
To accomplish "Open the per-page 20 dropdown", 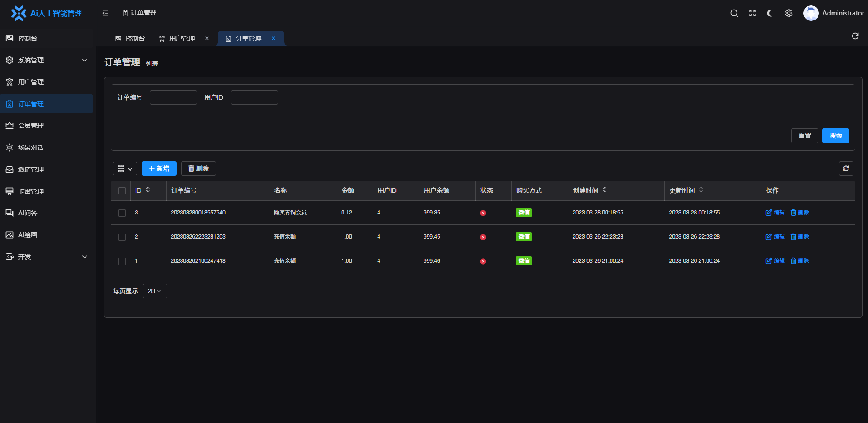I will (155, 291).
